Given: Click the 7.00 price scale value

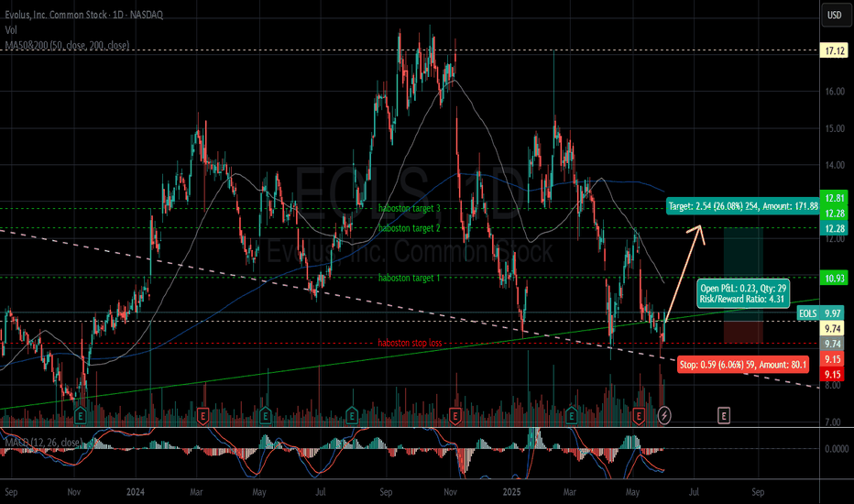Looking at the screenshot, I should click(832, 422).
